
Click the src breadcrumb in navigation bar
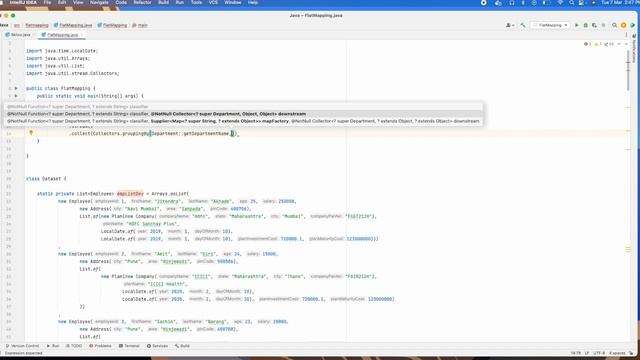point(17,25)
